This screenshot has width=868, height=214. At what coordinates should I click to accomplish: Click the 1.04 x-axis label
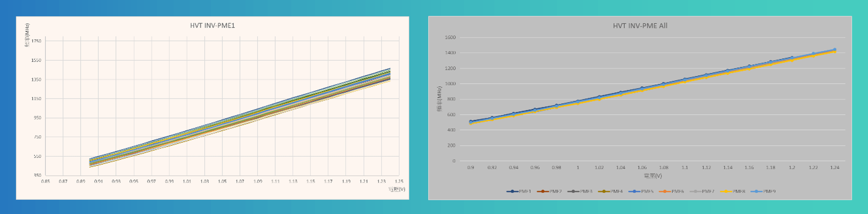coord(621,168)
